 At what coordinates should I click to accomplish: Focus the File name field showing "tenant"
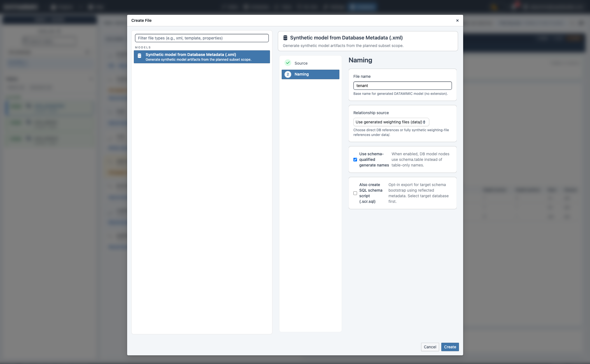click(x=402, y=85)
